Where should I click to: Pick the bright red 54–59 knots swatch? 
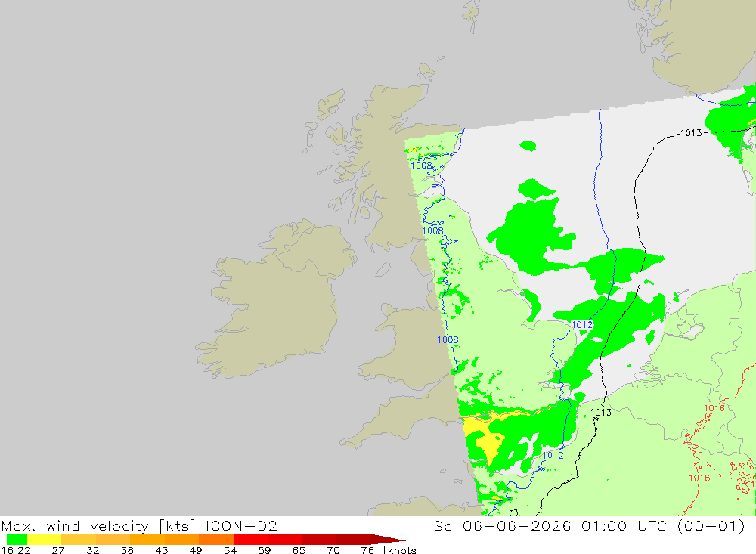[250, 539]
